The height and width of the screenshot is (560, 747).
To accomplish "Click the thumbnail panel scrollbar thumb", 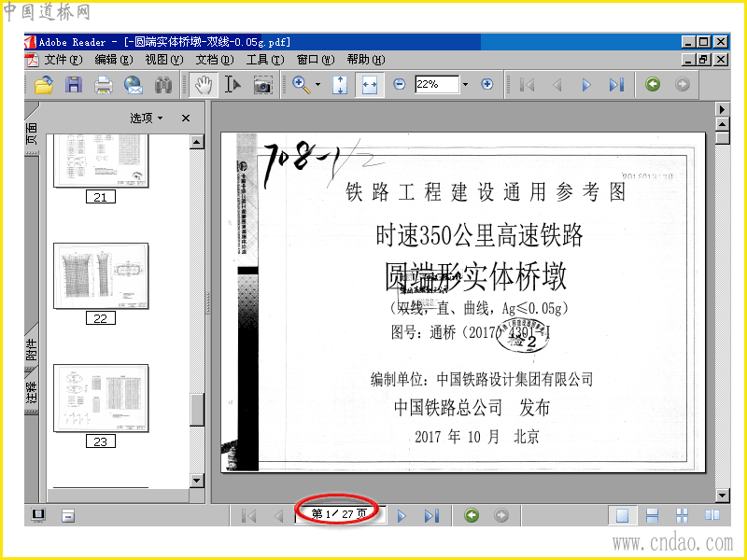I will tap(197, 410).
